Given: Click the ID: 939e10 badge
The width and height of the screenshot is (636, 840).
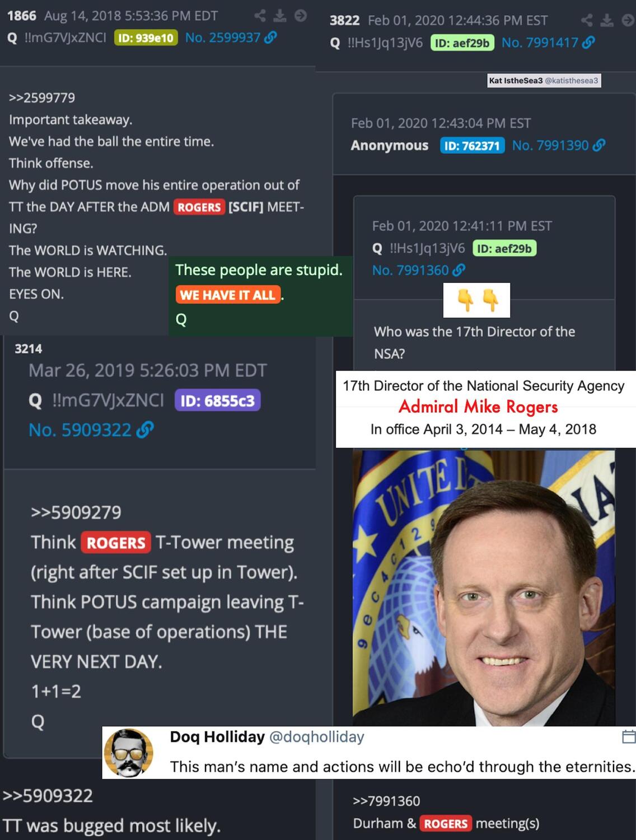Looking at the screenshot, I should point(146,38).
